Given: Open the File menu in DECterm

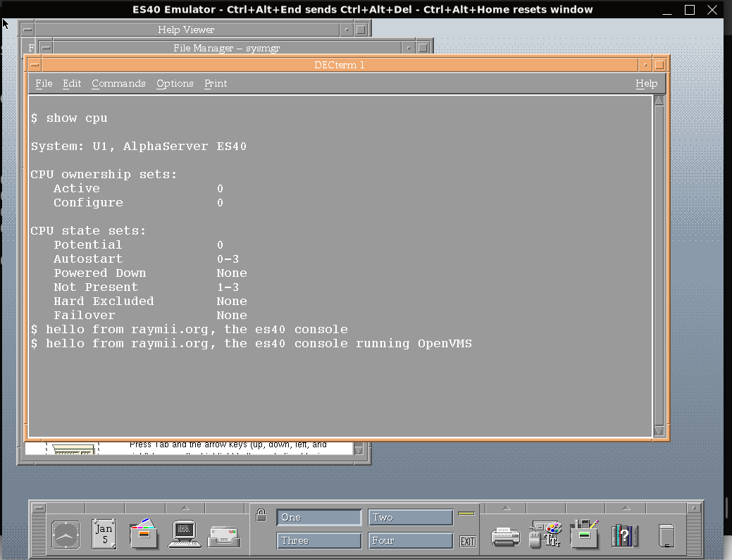Looking at the screenshot, I should (x=44, y=84).
